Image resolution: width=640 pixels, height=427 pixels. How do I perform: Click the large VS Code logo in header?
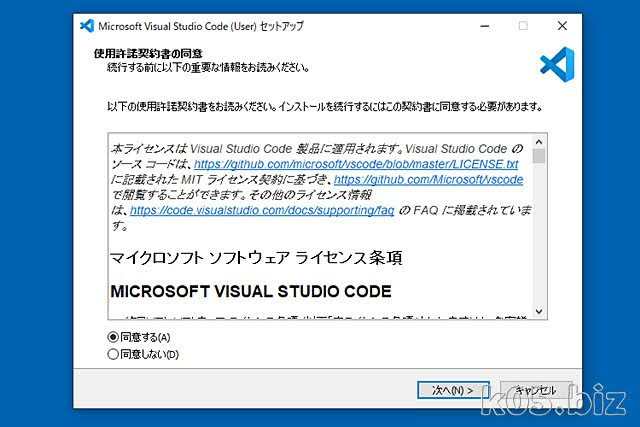pyautogui.click(x=557, y=64)
